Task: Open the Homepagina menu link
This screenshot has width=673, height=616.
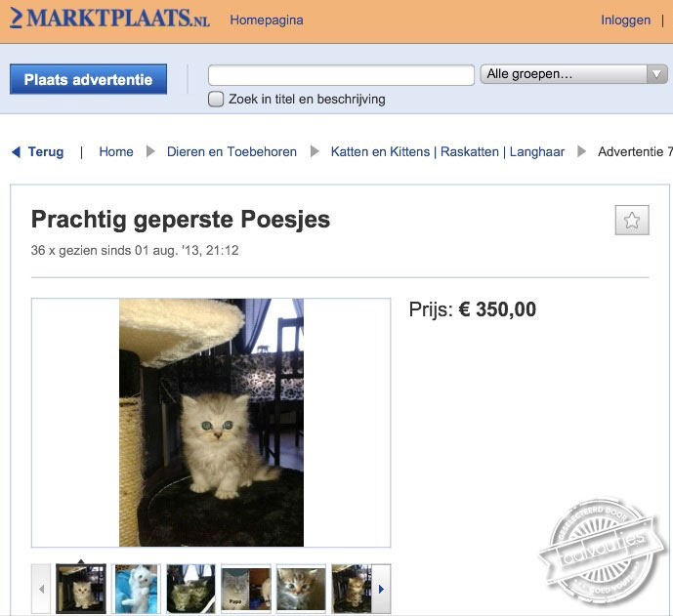Action: click(267, 20)
